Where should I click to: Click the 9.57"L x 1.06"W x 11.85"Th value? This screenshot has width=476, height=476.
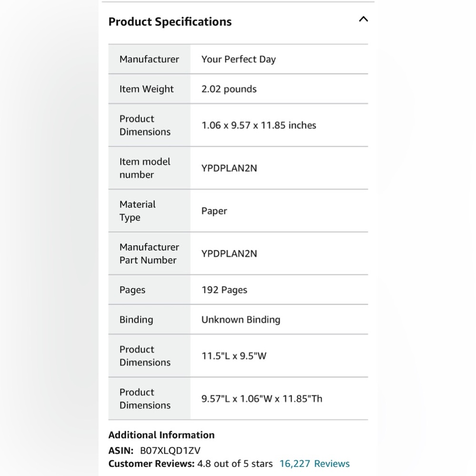point(262,398)
